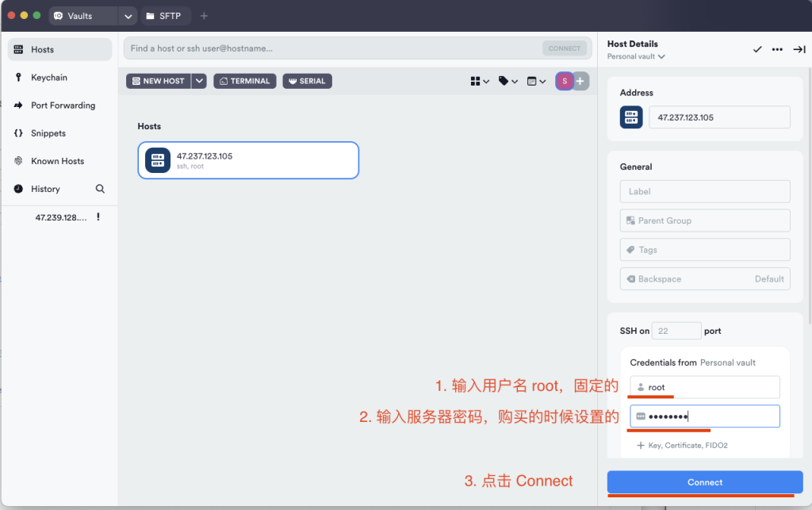Screen dimensions: 812x510
Task: Collapse Host Details panel with arrow icon
Action: tap(799, 50)
